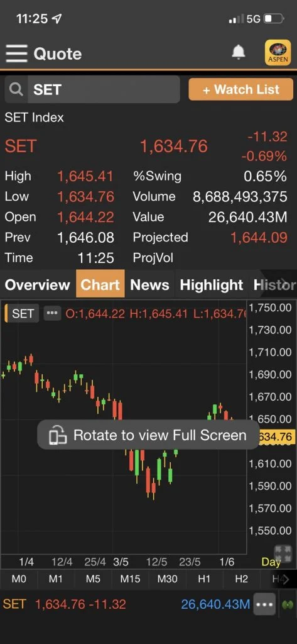Open the Day interval selector
Viewport: 297px width, 644px height.
[271, 562]
